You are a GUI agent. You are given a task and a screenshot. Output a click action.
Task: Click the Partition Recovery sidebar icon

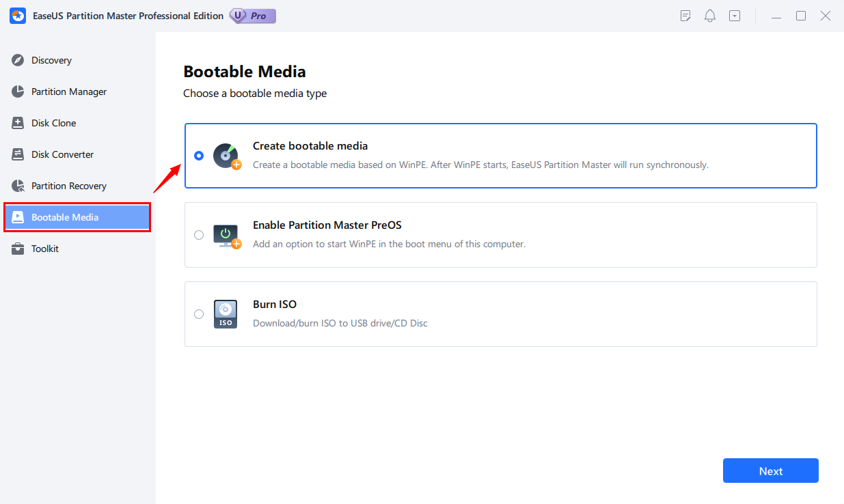(x=18, y=186)
